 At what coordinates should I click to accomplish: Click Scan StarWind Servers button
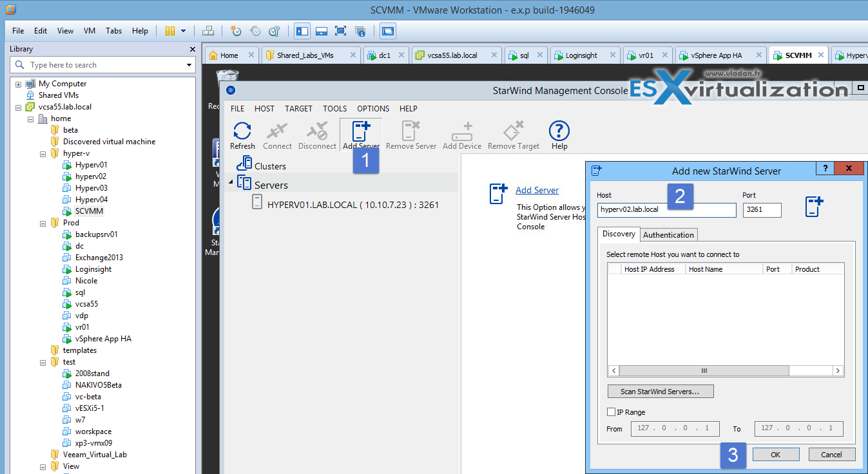(661, 392)
